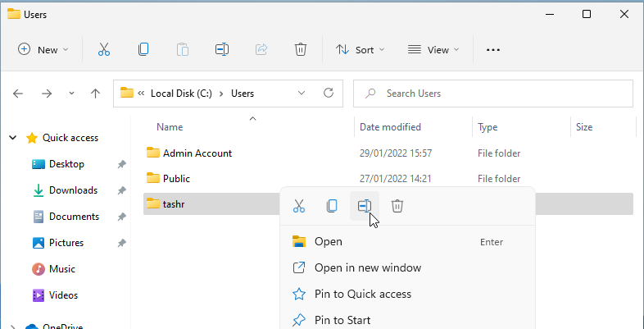Choose Open in new window

tap(368, 267)
